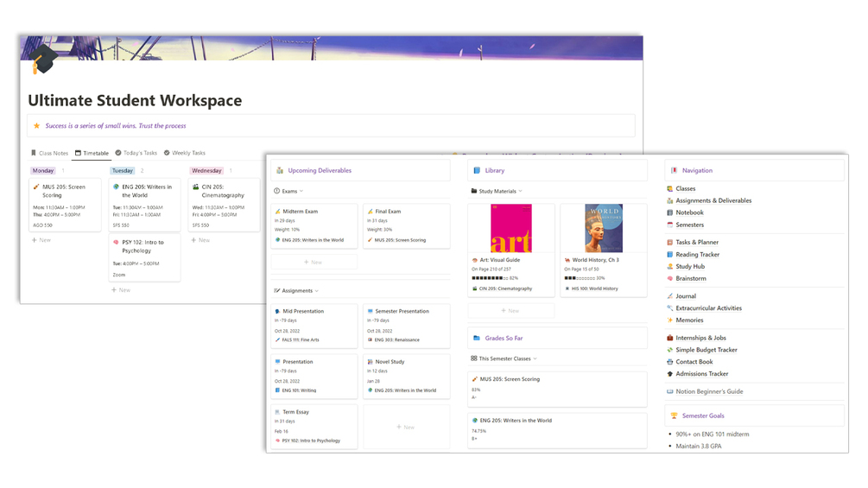Viewport: 868px width, 488px height.
Task: Expand the Exams view dropdown
Action: coord(288,191)
